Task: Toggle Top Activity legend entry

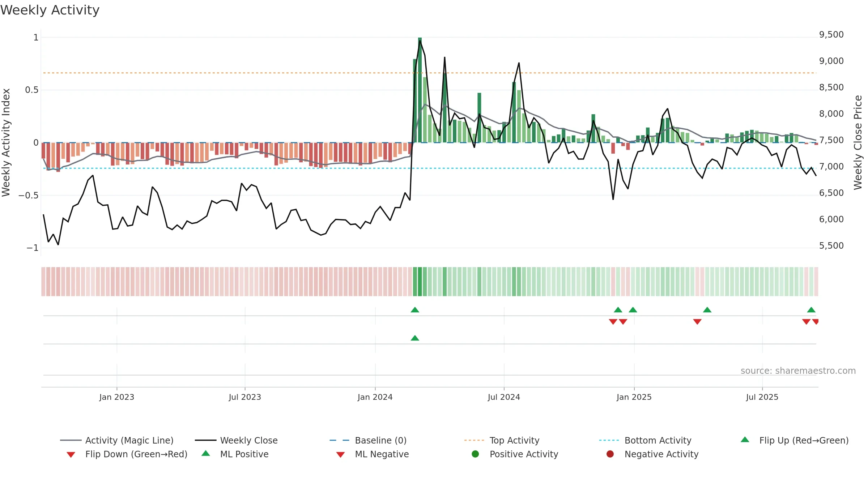Action: tap(502, 440)
